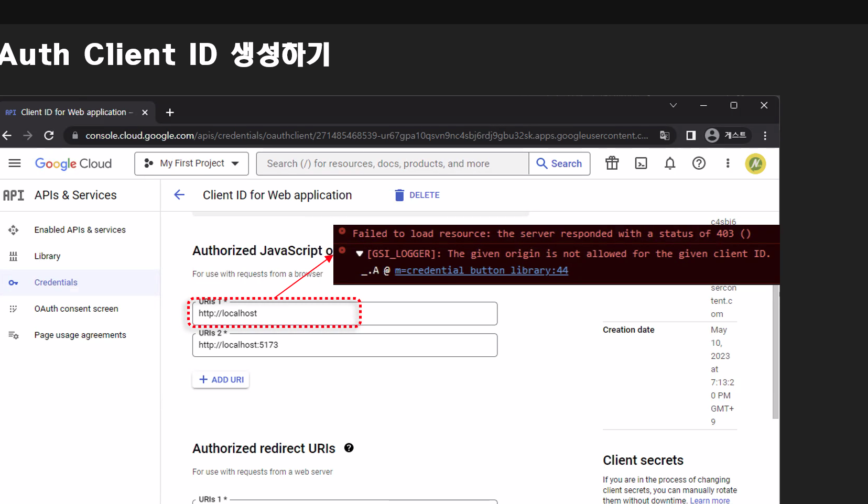This screenshot has height=504, width=868.
Task: Open the Google Cloud navigation menu
Action: (15, 163)
